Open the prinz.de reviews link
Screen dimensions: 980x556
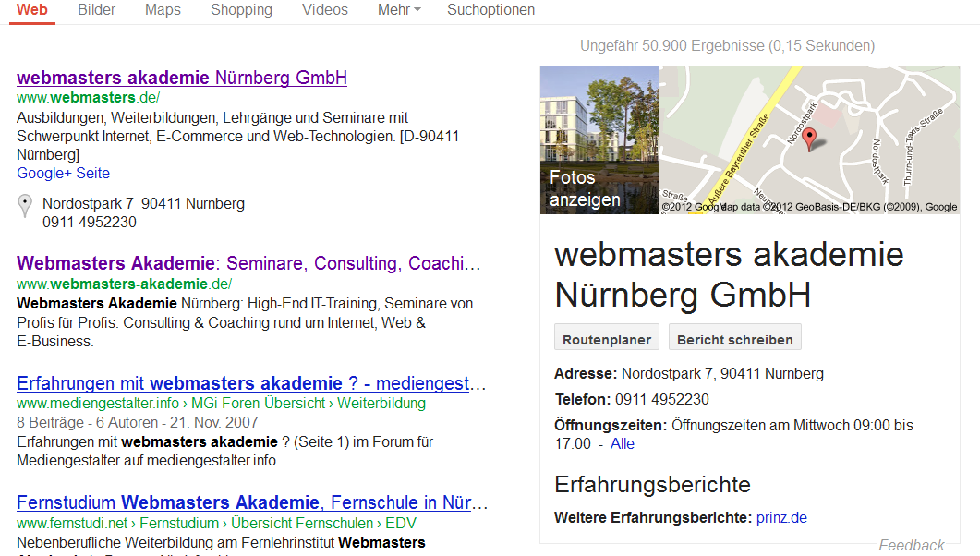(781, 518)
